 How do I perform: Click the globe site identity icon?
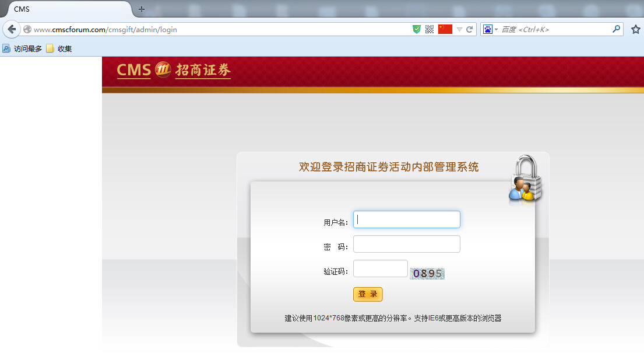tap(27, 30)
